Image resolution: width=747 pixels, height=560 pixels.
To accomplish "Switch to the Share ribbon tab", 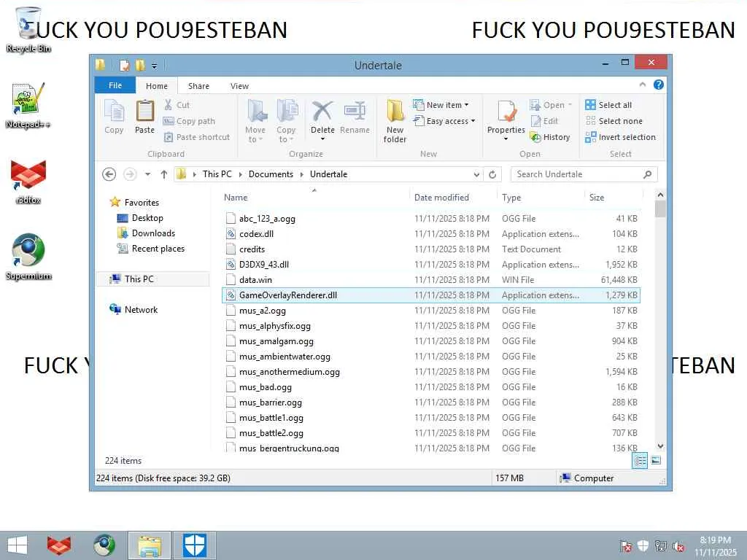I will click(x=198, y=86).
